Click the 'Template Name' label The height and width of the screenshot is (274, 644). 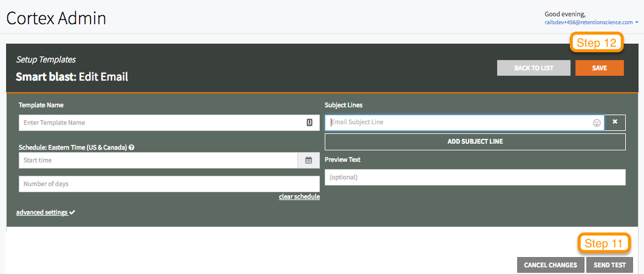(x=41, y=105)
